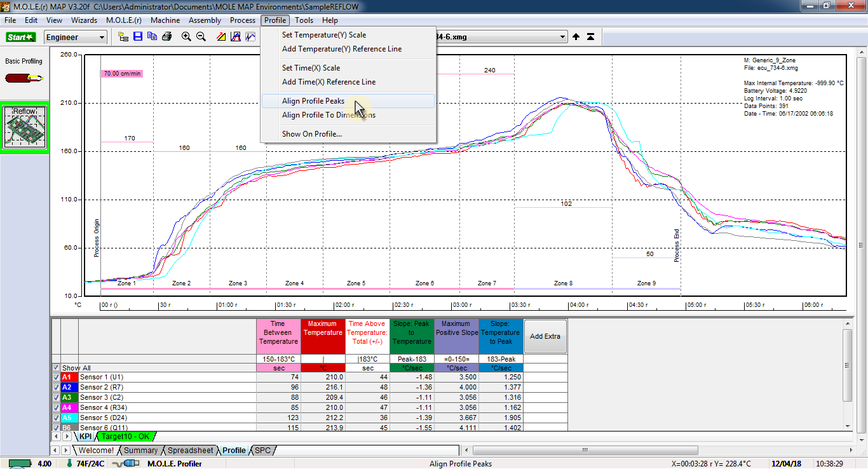This screenshot has width=868, height=469.
Task: Switch to the Spreadsheet tab
Action: click(190, 451)
